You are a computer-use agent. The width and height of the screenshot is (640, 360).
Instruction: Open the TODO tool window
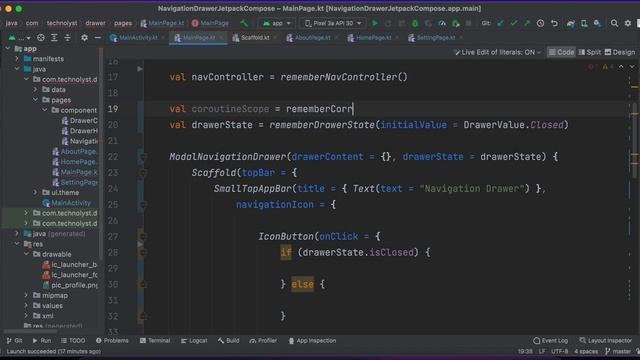click(x=73, y=340)
